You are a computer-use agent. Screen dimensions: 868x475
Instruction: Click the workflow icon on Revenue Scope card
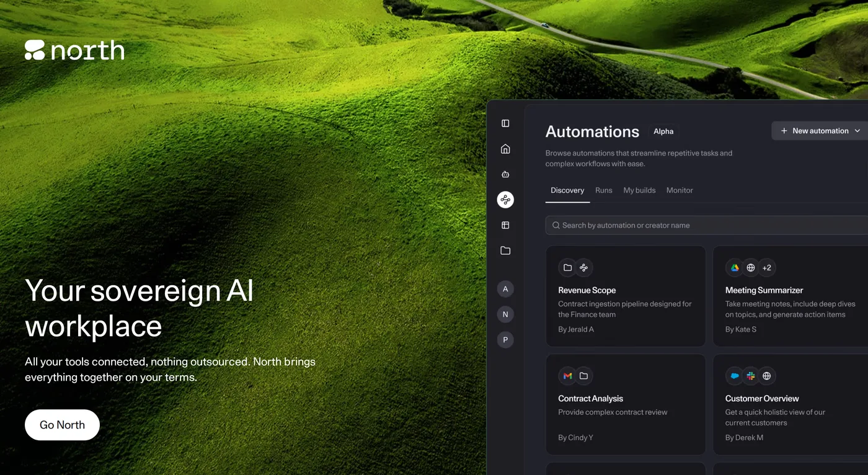tap(583, 268)
